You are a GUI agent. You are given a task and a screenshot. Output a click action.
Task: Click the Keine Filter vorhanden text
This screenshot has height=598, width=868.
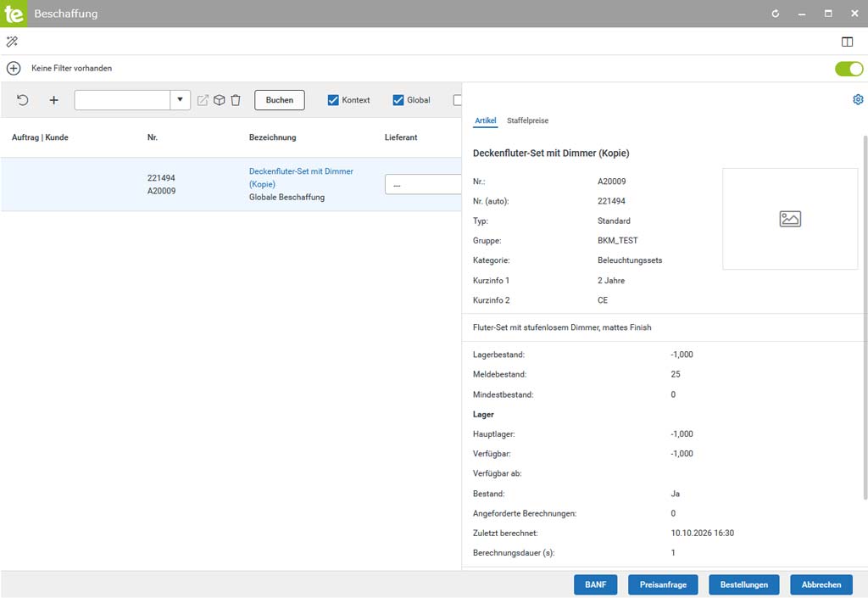coord(71,68)
